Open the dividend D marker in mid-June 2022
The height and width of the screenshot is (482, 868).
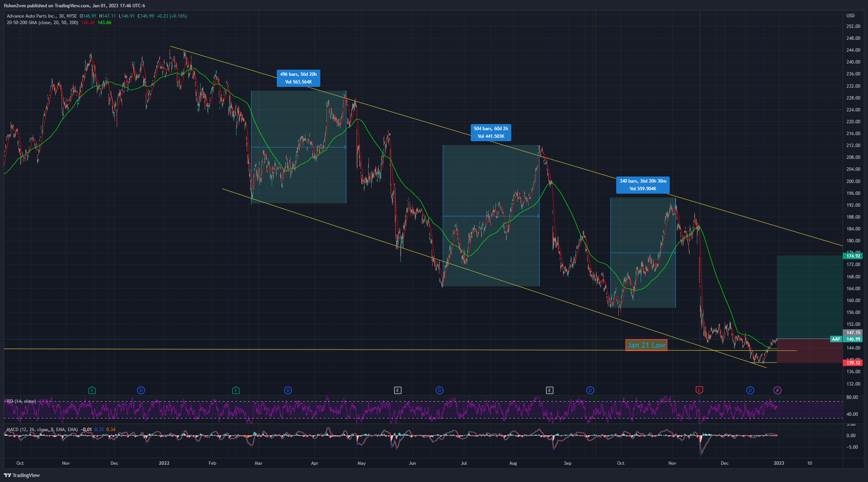439,390
